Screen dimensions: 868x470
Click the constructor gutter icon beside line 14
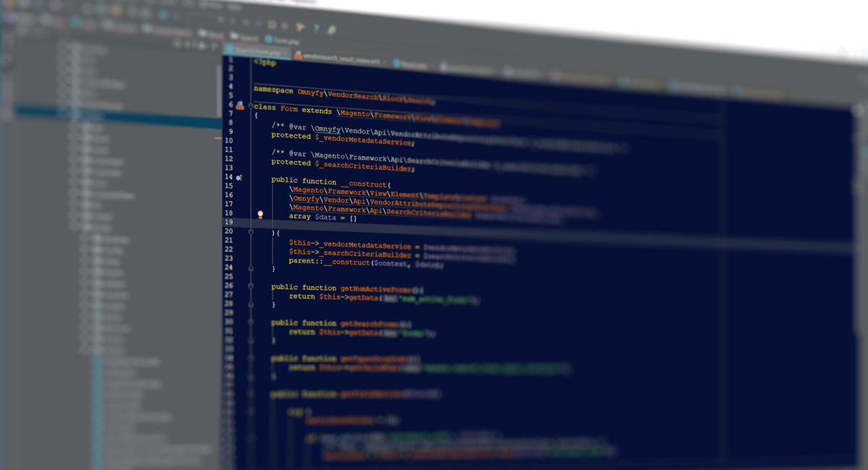239,177
